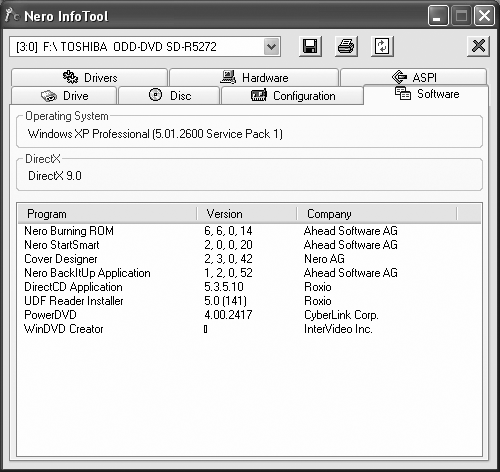Select the Software tab
The image size is (500, 472).
[426, 94]
